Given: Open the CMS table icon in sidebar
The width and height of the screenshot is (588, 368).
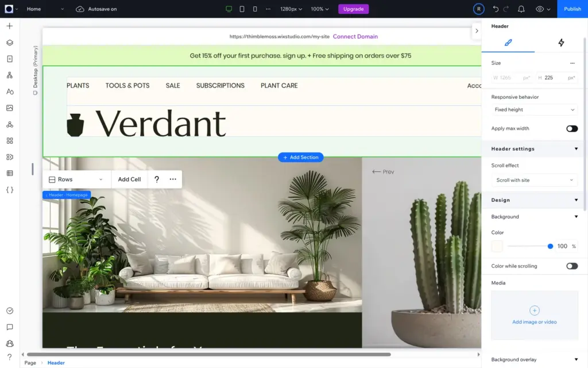Looking at the screenshot, I should coord(10,174).
